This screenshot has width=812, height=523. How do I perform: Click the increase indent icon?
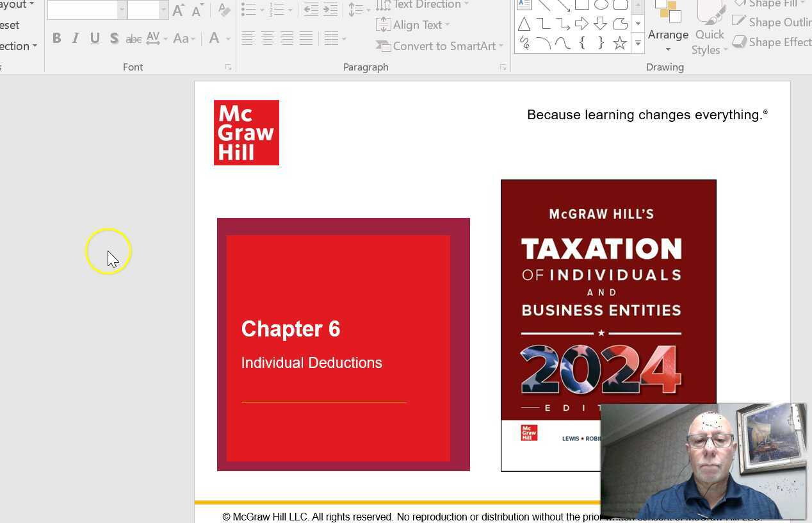coord(330,10)
